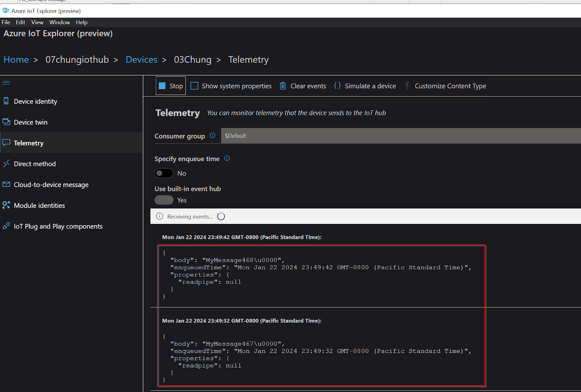Click the enqueuedTime line with 23:49:32
The image size is (581, 392).
pos(321,351)
